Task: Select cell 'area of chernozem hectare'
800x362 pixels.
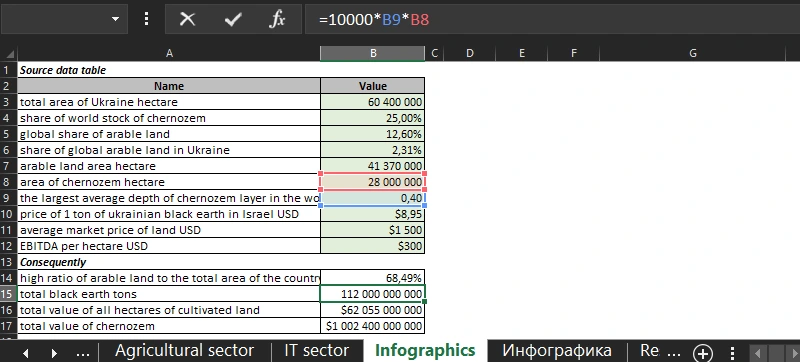Action: [169, 182]
